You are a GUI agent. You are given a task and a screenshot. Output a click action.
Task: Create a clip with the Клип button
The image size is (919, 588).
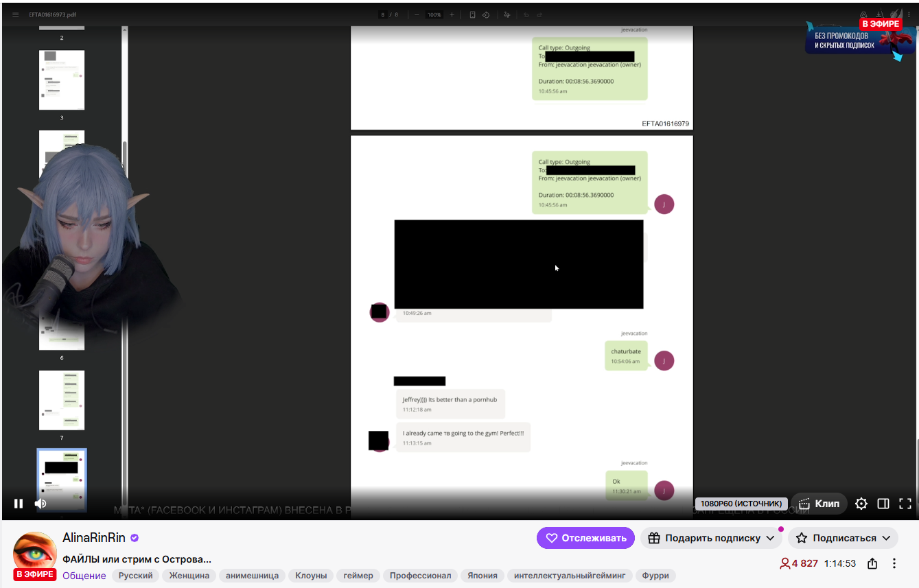(819, 504)
